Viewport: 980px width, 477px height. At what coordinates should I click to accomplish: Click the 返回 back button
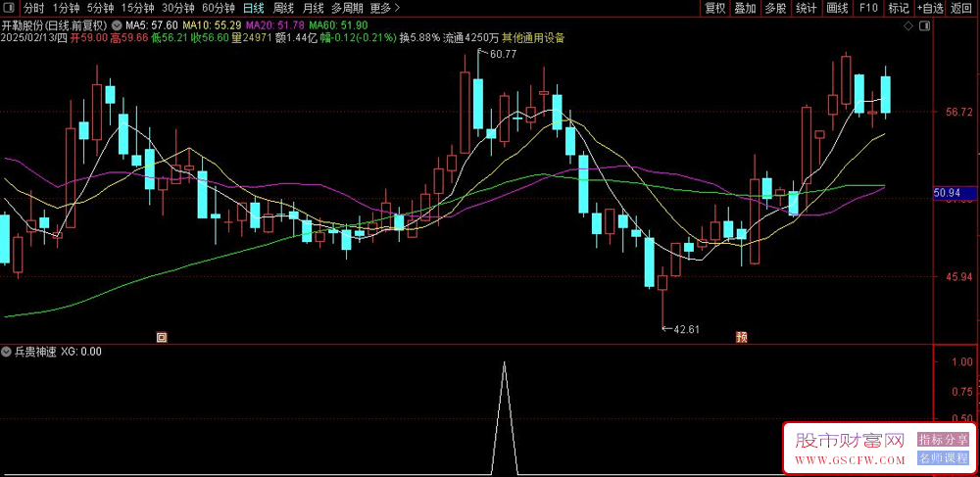[963, 8]
